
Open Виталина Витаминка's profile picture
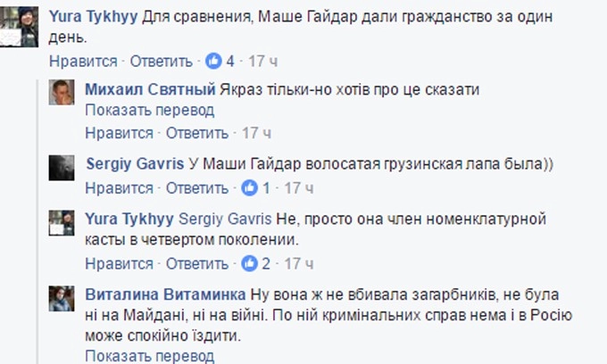click(62, 298)
